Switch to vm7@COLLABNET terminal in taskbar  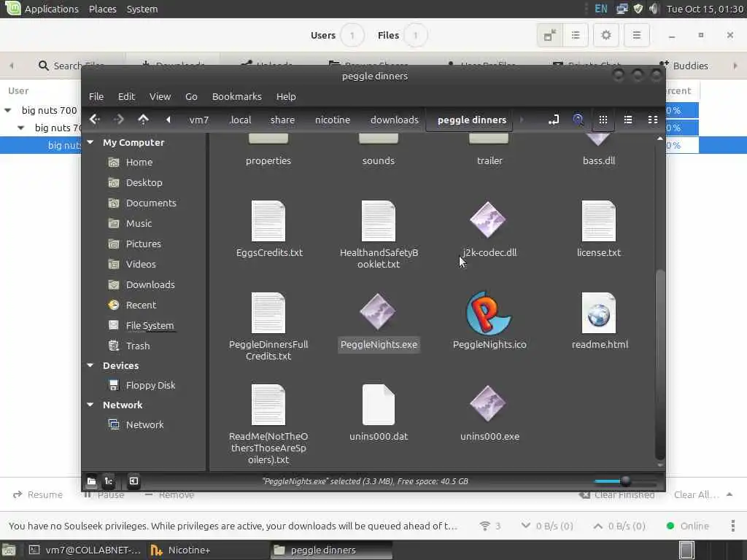(x=85, y=551)
